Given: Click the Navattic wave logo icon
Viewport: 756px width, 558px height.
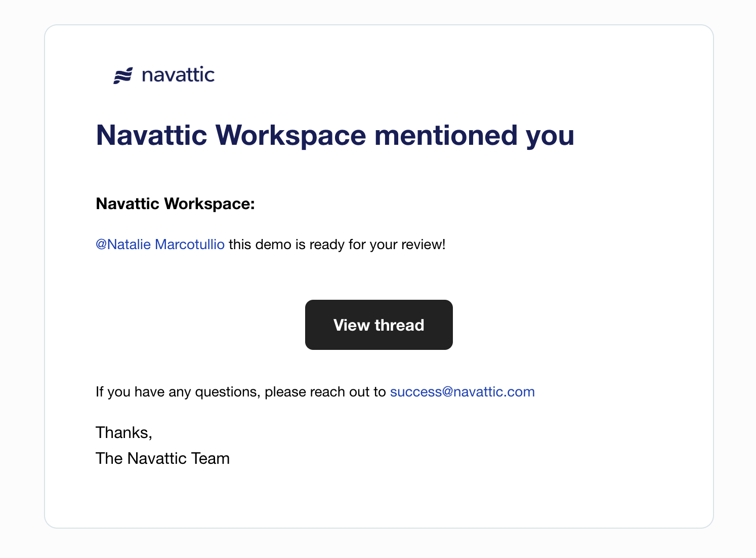Looking at the screenshot, I should (123, 75).
